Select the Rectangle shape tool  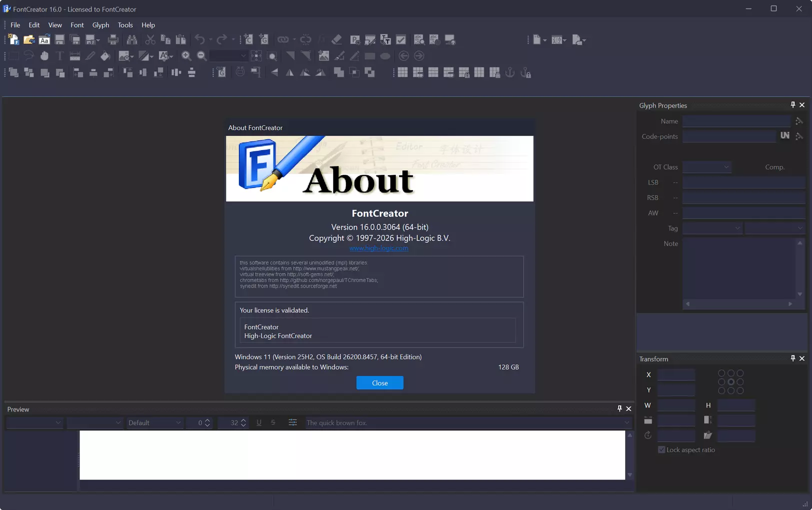coord(370,56)
